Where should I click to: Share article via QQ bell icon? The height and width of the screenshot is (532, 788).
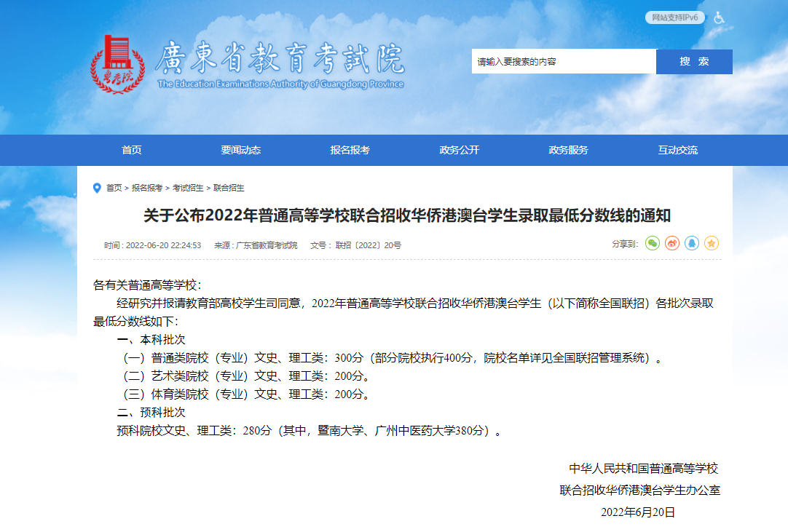(692, 244)
